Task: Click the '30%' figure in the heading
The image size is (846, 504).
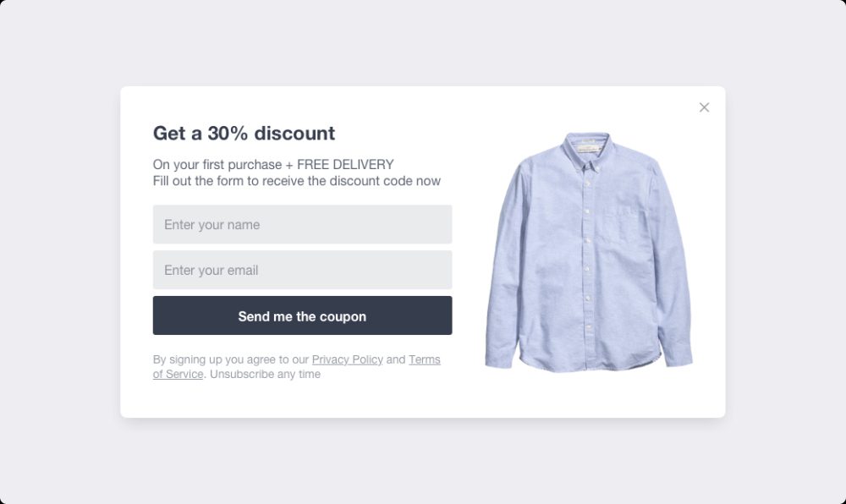Action: pos(228,134)
